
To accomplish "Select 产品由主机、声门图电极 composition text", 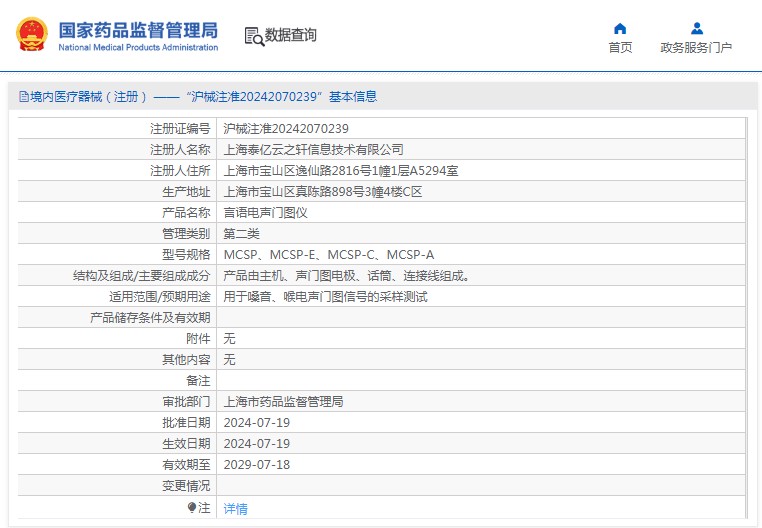I will pyautogui.click(x=346, y=276).
